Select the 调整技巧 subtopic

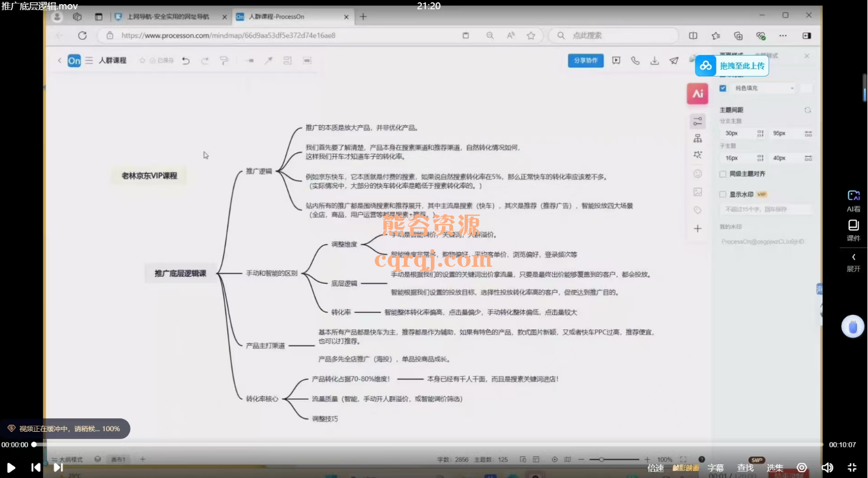(x=325, y=419)
